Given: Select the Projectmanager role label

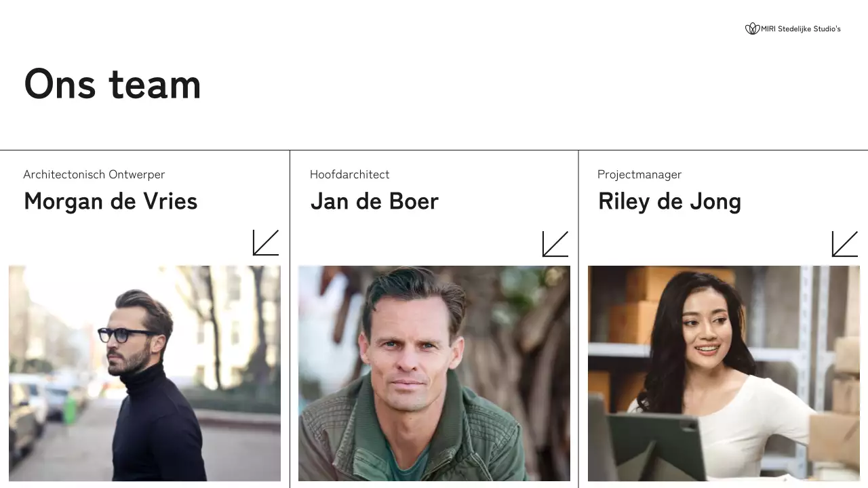Looking at the screenshot, I should [639, 174].
